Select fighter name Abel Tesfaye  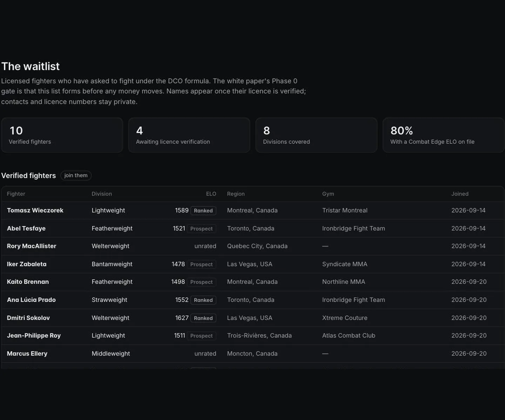(26, 228)
